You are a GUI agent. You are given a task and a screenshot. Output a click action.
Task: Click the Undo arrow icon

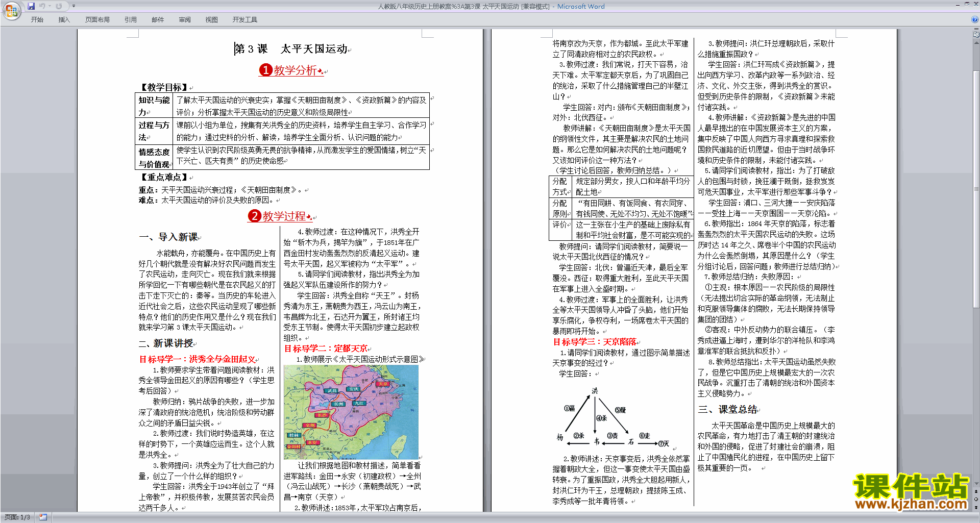click(x=42, y=6)
